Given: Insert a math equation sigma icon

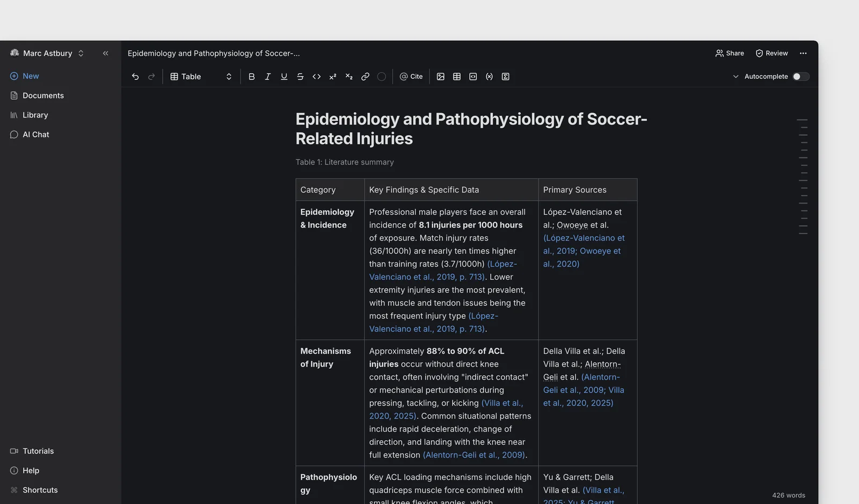Looking at the screenshot, I should coord(505,77).
